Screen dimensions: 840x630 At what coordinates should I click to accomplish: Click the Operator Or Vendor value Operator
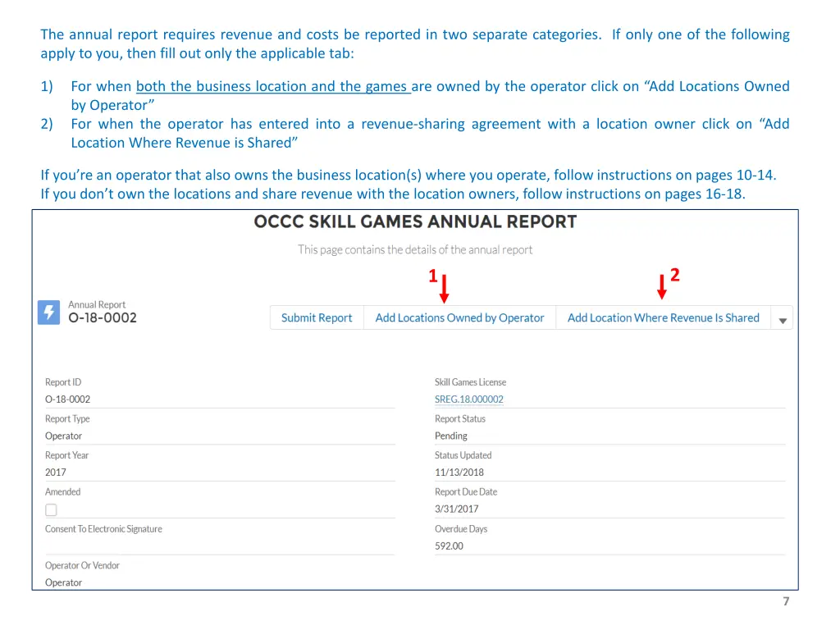click(x=63, y=582)
